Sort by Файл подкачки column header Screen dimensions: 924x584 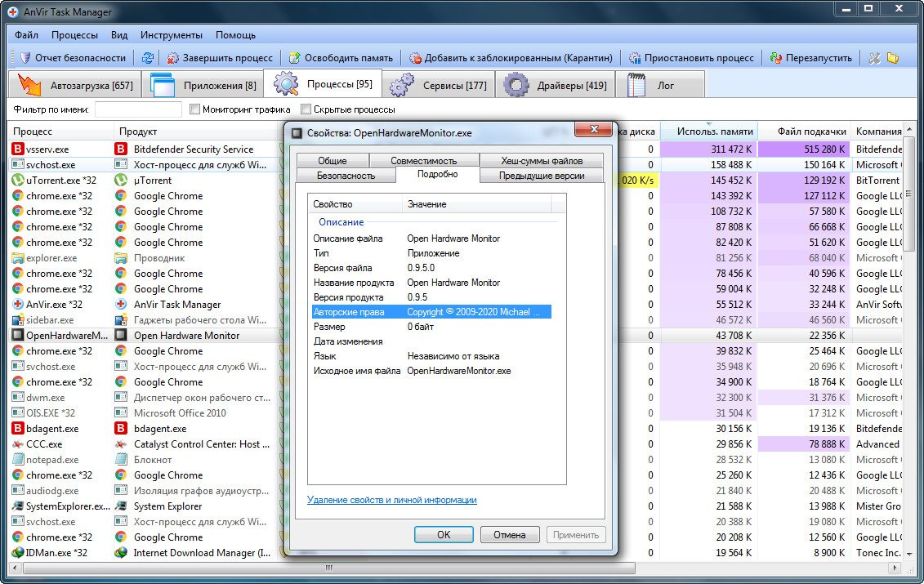pos(805,132)
